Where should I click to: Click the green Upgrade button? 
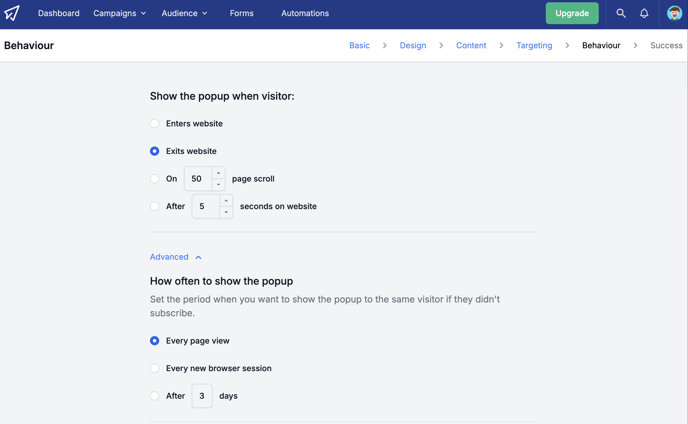pyautogui.click(x=572, y=13)
